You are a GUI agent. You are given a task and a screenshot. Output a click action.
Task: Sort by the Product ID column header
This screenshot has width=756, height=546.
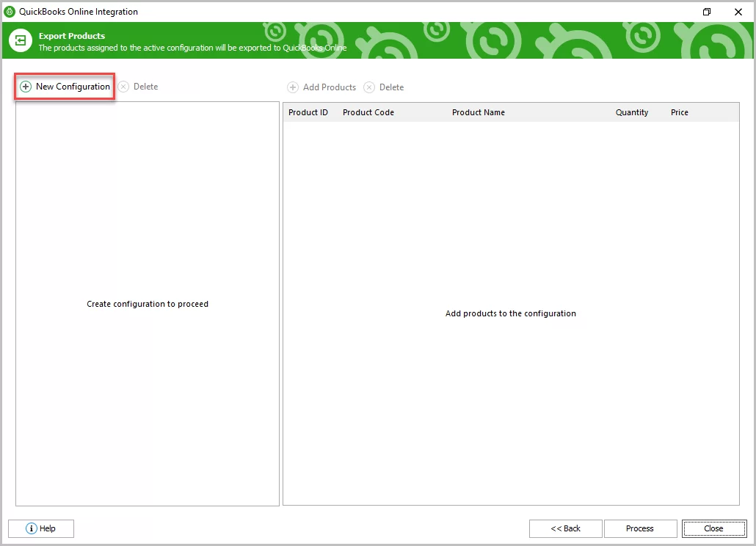tap(308, 112)
